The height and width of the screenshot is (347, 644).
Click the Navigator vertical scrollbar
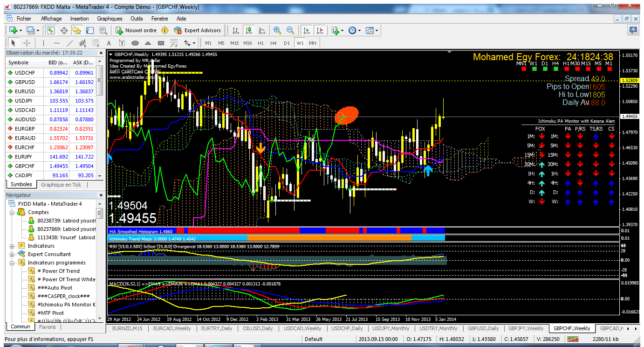click(99, 261)
